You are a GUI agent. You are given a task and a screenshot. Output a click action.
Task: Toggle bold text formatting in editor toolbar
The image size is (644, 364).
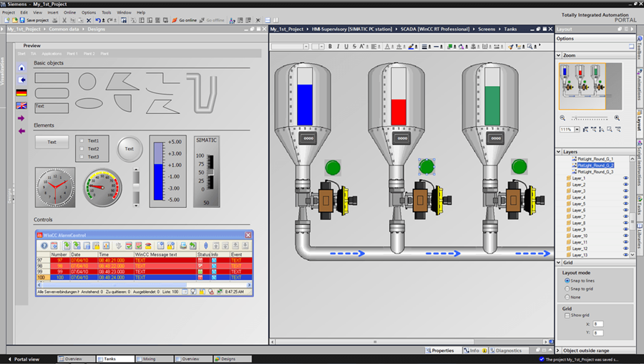330,47
